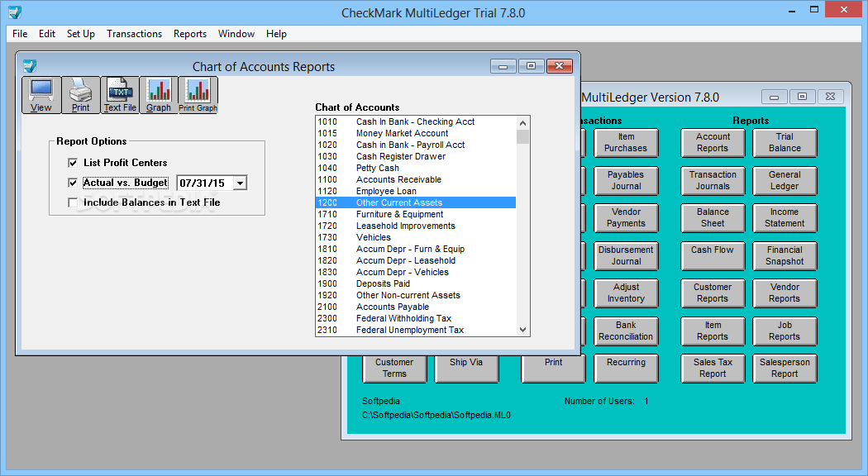Select 1015 Money Market Account

[416, 133]
